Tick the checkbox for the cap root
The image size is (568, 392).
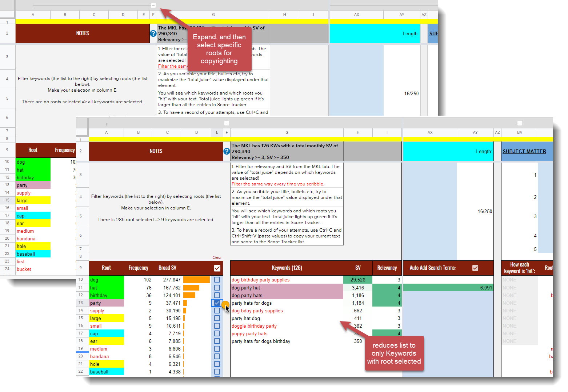217,333
